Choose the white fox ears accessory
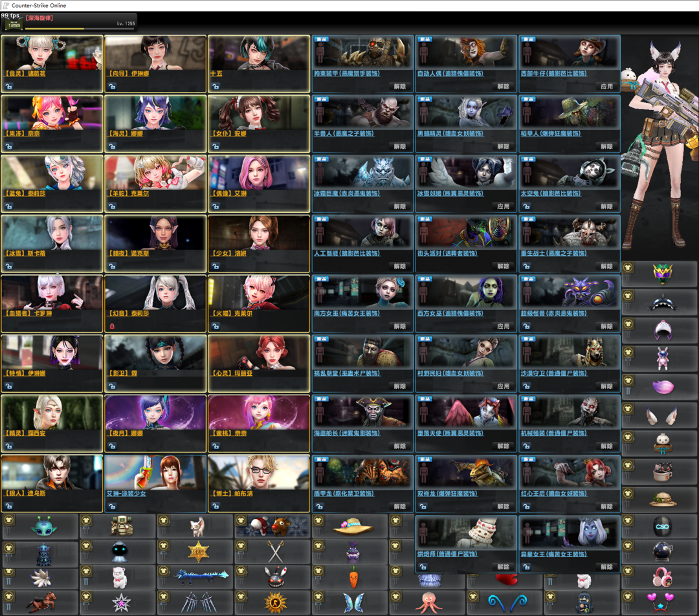This screenshot has width=699, height=616. tap(663, 415)
